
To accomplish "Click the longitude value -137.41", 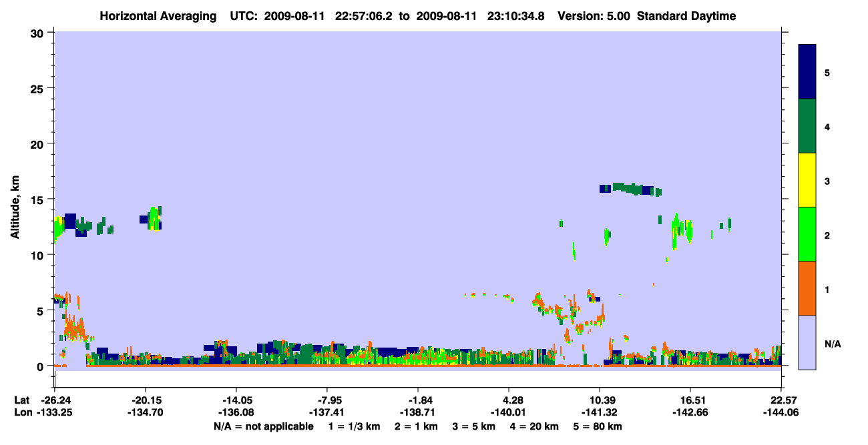I will tap(327, 412).
